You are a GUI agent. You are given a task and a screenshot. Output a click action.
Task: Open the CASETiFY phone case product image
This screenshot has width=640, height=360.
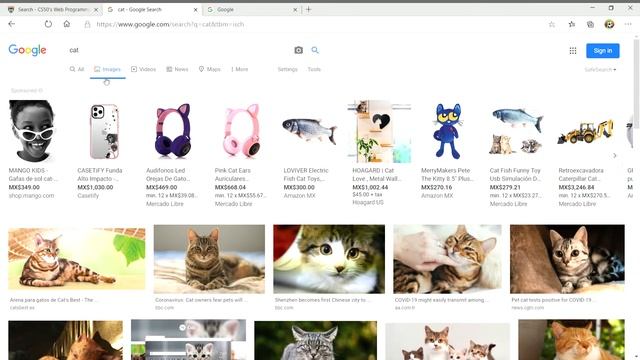pyautogui.click(x=104, y=131)
